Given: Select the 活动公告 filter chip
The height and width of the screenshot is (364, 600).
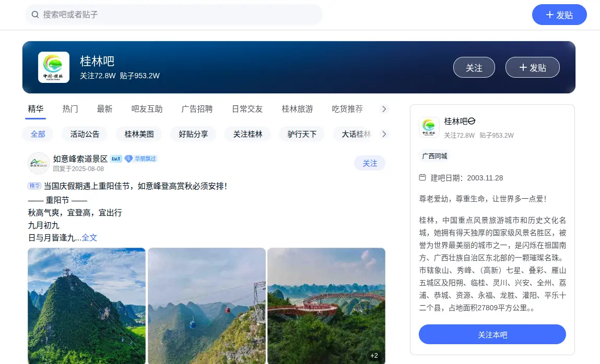Looking at the screenshot, I should point(85,134).
